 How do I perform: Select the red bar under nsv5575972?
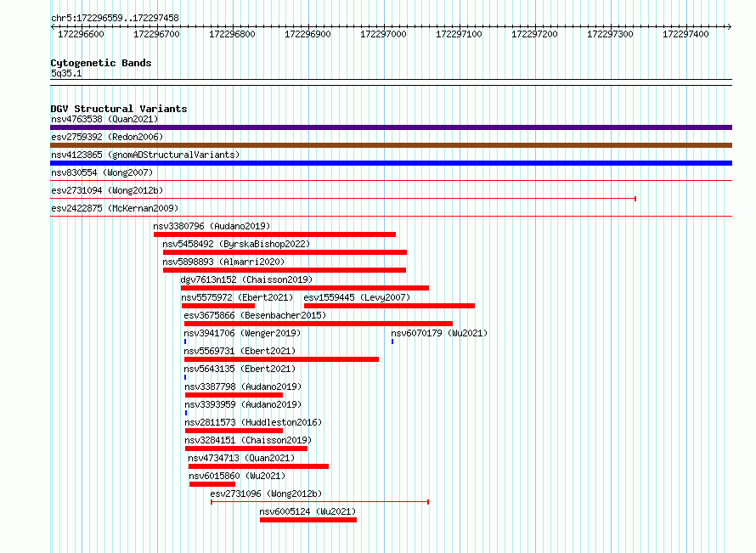pyautogui.click(x=218, y=306)
